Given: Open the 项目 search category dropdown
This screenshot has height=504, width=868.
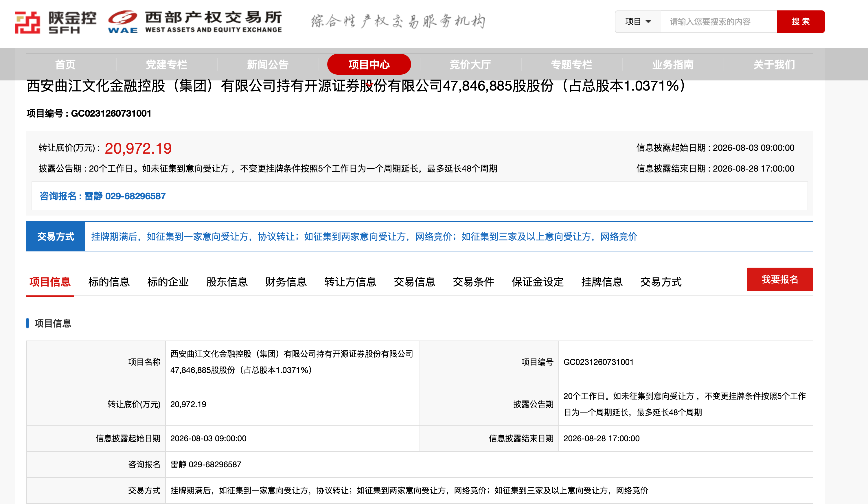Looking at the screenshot, I should click(638, 22).
